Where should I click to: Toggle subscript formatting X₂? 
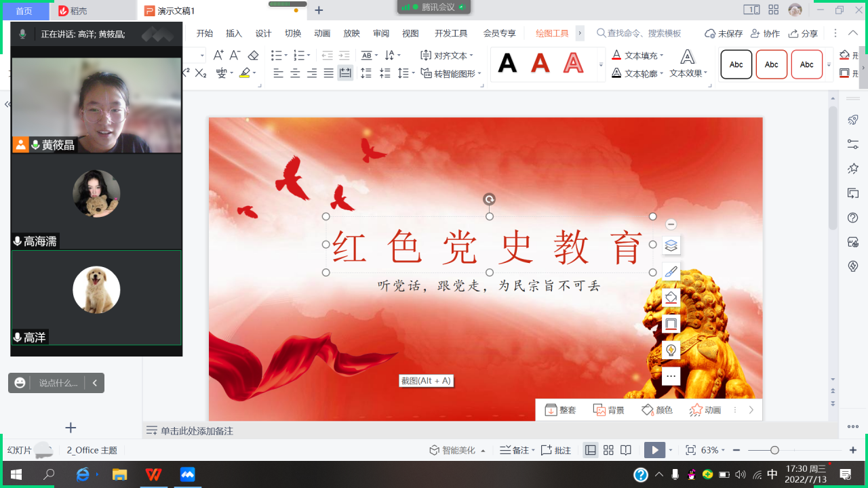coord(201,73)
